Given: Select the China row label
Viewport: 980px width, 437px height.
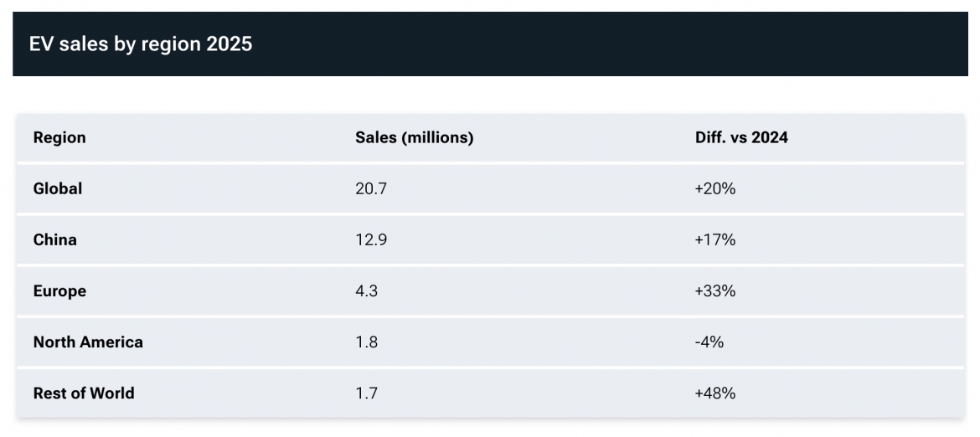Looking at the screenshot, I should click(x=55, y=239).
